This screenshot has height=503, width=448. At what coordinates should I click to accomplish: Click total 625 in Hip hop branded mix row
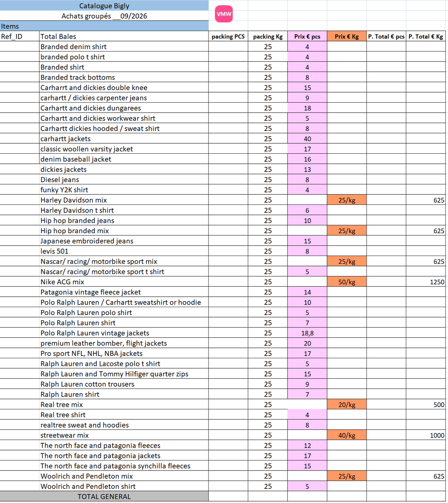coord(426,231)
